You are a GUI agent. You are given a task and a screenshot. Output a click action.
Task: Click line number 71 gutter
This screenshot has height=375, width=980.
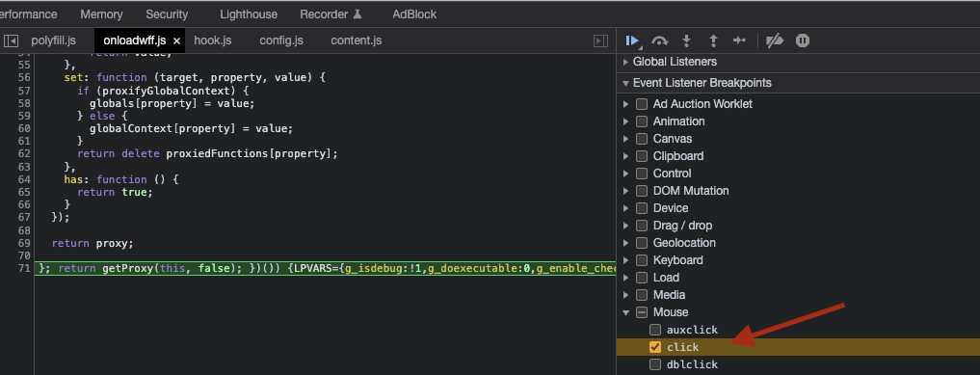[x=24, y=269]
